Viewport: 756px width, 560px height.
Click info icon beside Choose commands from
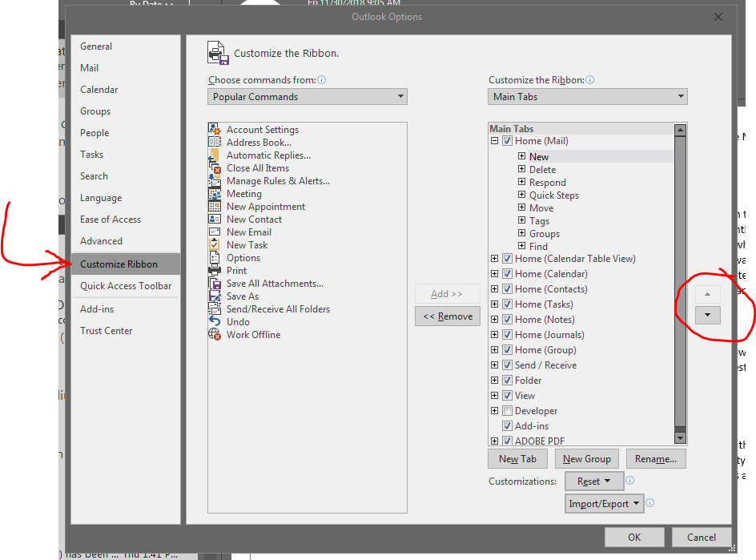[322, 80]
